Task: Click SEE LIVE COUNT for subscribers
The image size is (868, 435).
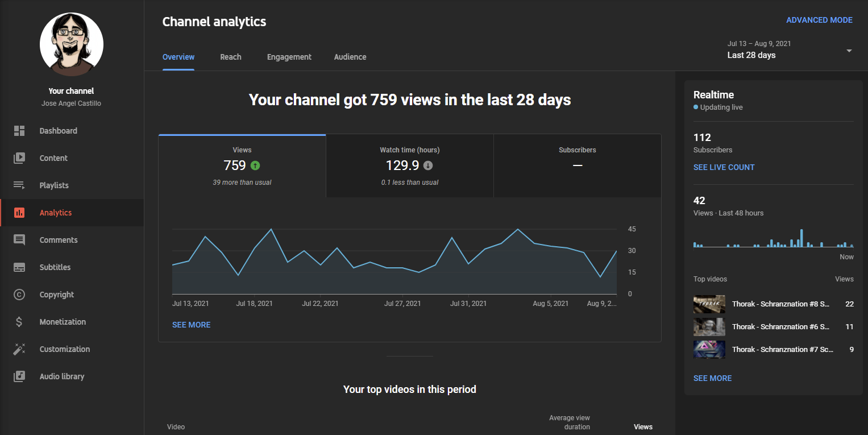Action: point(724,167)
